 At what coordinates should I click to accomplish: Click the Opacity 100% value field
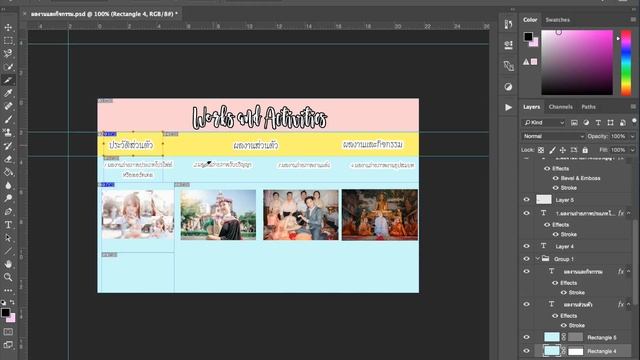618,136
